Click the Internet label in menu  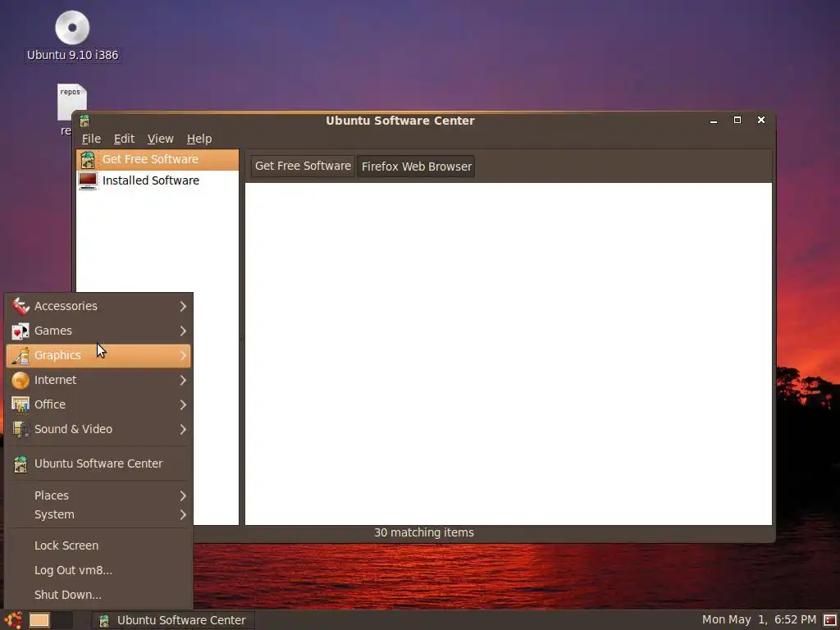click(55, 380)
